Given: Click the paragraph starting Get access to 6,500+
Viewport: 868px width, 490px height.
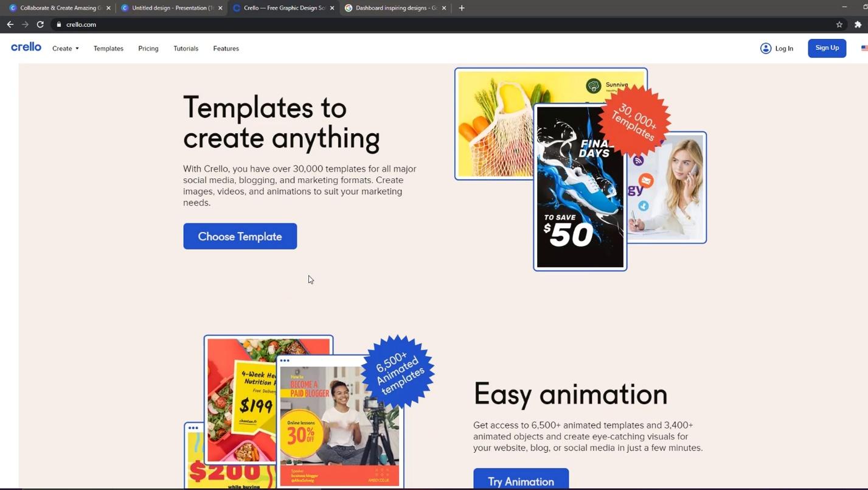Looking at the screenshot, I should coord(588,436).
